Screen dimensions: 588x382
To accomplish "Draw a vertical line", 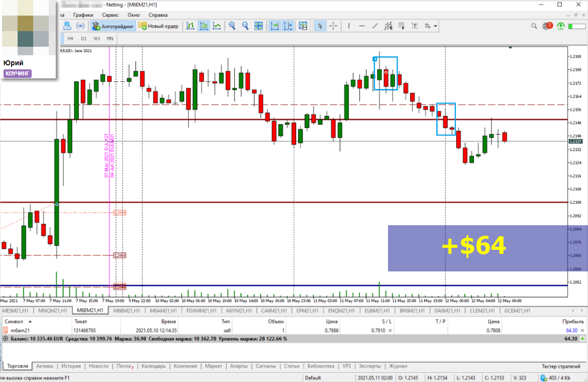I will click(x=349, y=26).
